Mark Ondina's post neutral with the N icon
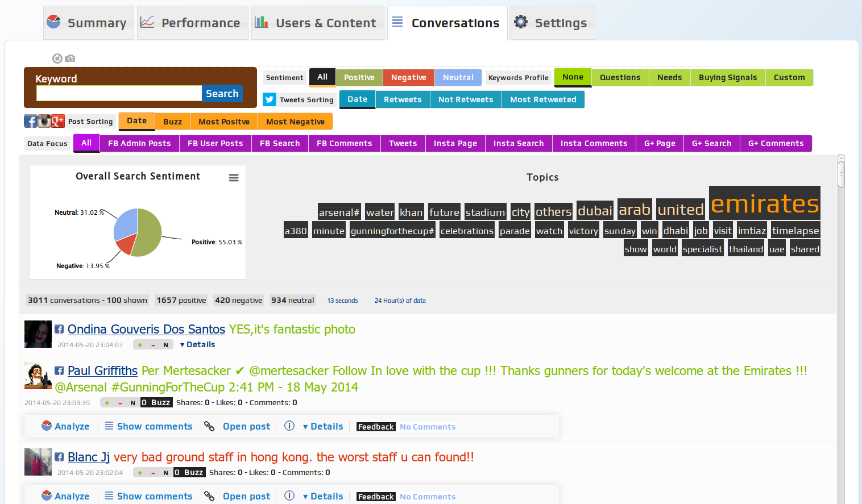Screen dimensions: 862x504 166,345
